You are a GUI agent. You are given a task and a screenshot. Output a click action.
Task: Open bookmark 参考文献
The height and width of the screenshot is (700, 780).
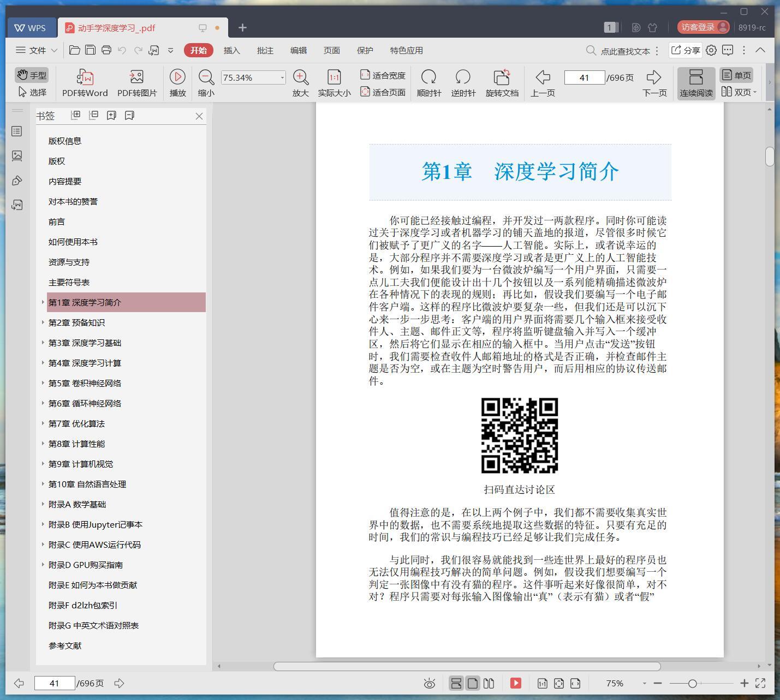pos(64,645)
